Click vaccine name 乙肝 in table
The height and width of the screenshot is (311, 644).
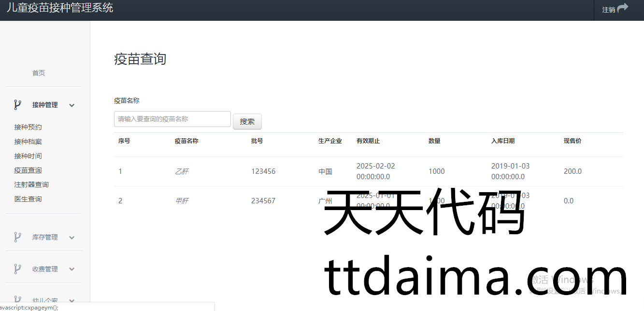pyautogui.click(x=182, y=171)
